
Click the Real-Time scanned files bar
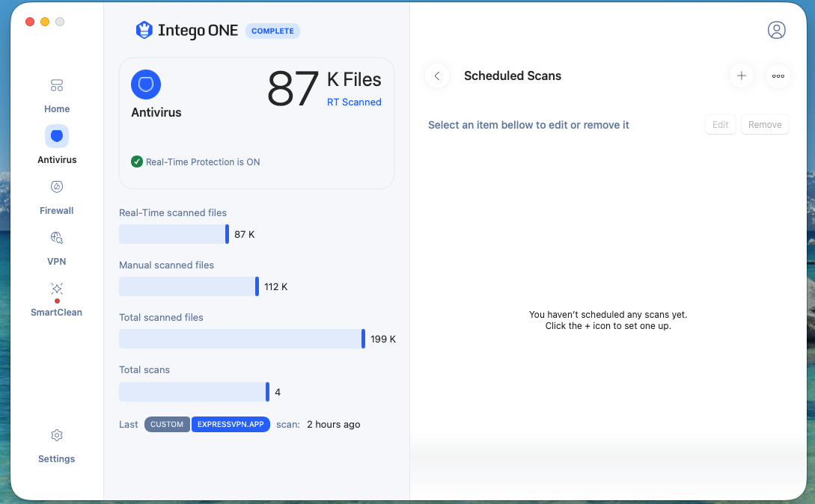point(174,234)
